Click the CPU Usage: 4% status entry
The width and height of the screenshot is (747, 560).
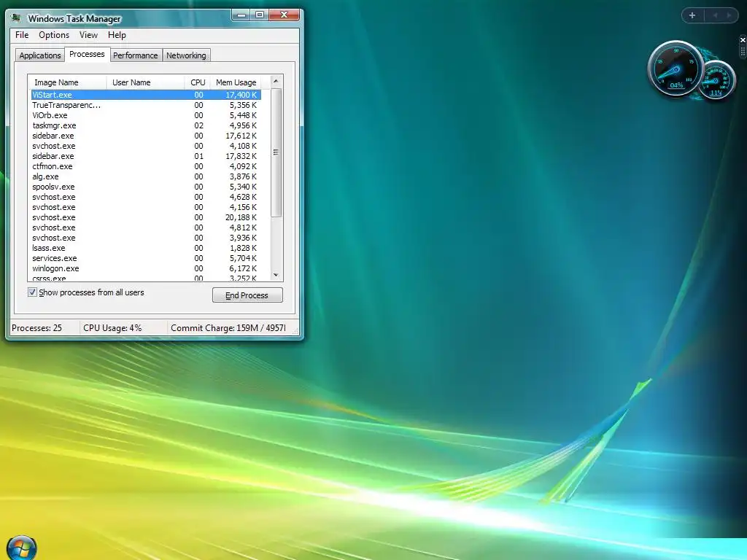(x=112, y=327)
